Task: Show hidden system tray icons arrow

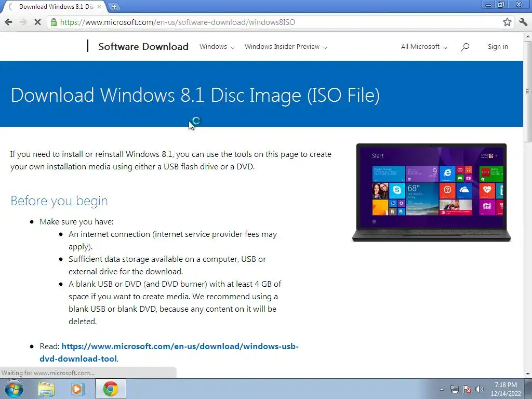Action: click(x=442, y=389)
